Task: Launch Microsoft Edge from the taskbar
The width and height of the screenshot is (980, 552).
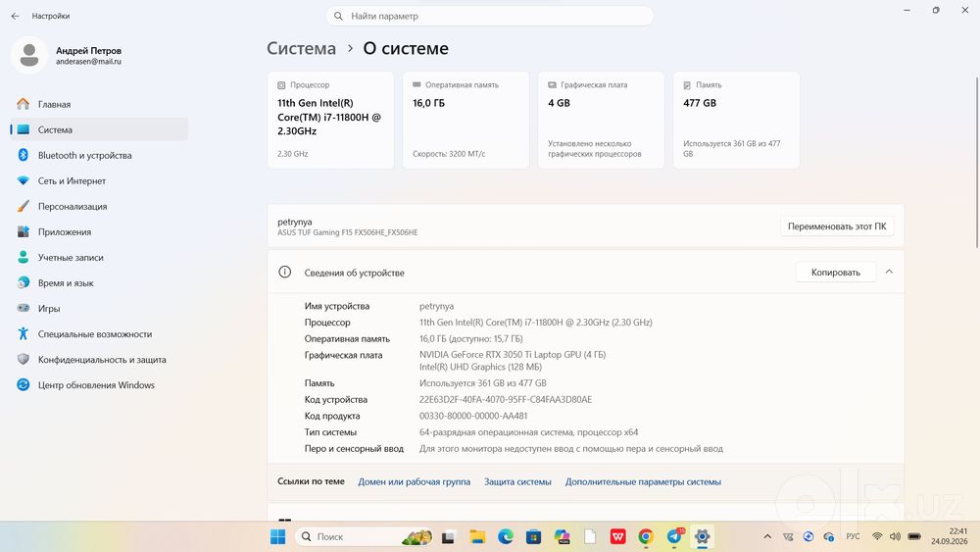Action: 506,536
